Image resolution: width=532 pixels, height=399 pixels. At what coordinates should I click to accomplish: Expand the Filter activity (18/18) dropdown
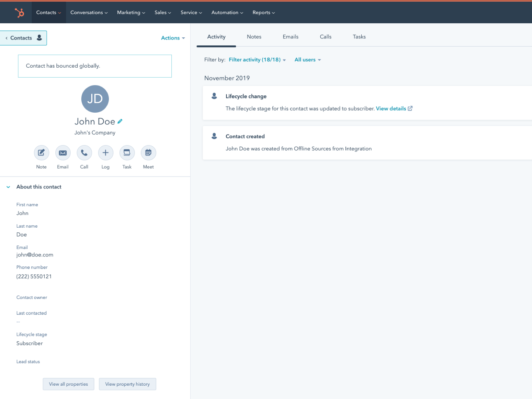point(257,60)
